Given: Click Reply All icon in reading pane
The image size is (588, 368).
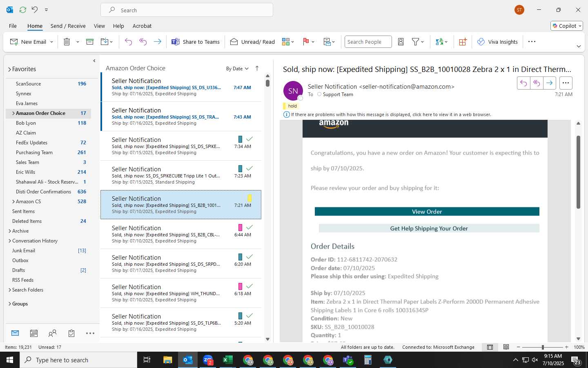Looking at the screenshot, I should click(x=537, y=83).
